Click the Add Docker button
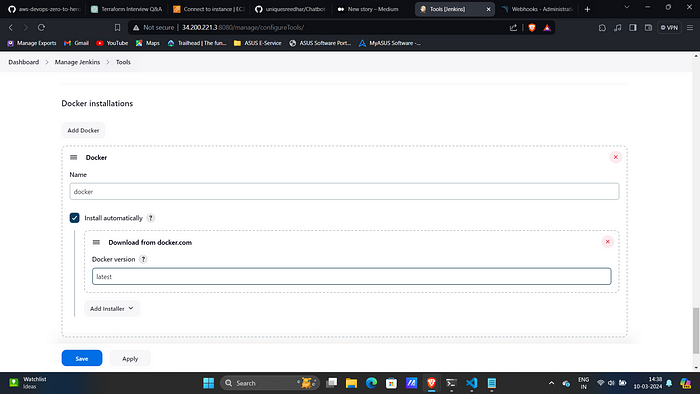The width and height of the screenshot is (700, 394). 83,130
